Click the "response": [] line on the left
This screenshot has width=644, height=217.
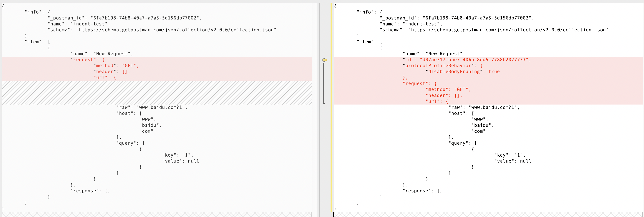90,191
